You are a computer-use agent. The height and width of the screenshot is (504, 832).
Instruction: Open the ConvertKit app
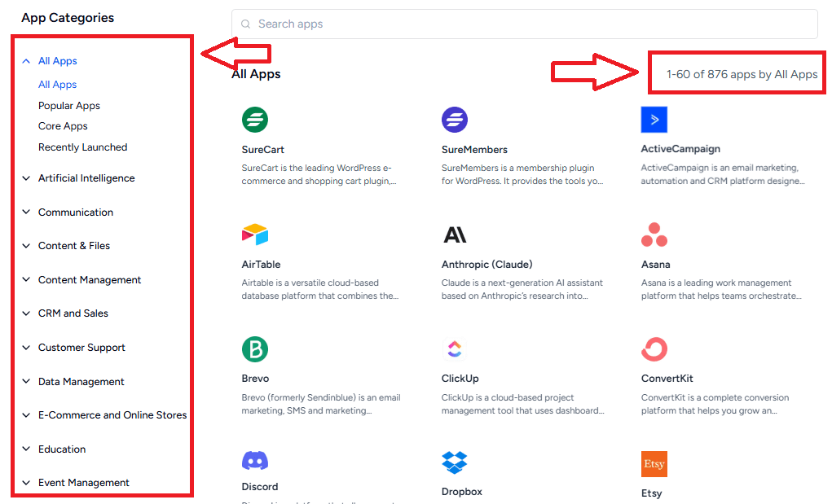tap(654, 348)
